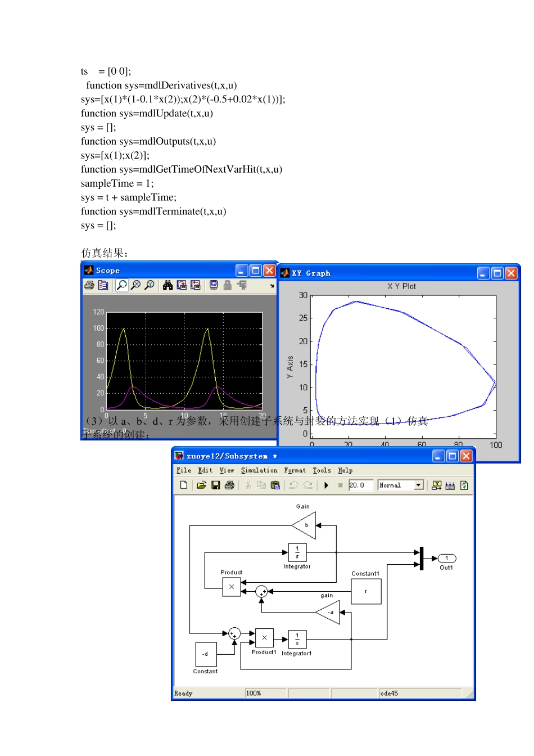
Task: Select the gain block labeled -a
Action: [328, 612]
